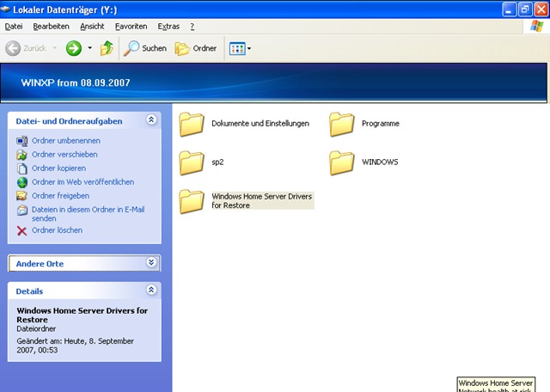Click Ordner kopieren link
550x392 pixels.
point(58,168)
